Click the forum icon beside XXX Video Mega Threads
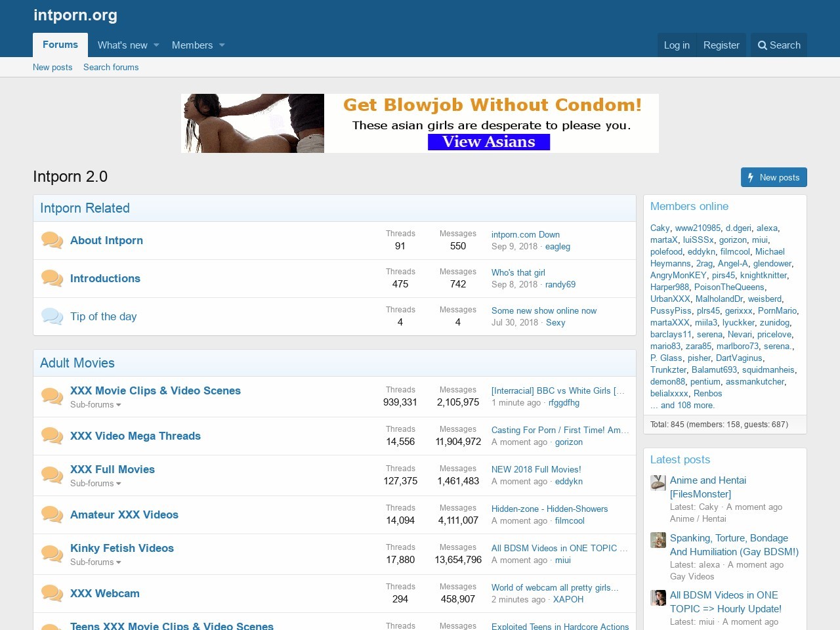This screenshot has height=630, width=840. coord(52,436)
